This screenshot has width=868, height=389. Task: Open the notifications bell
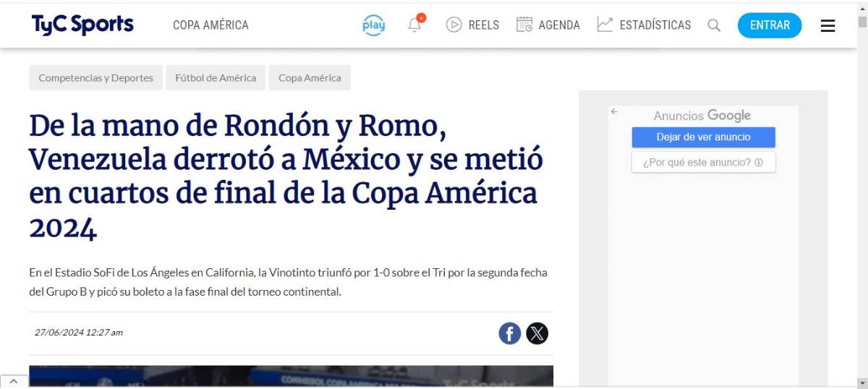415,24
